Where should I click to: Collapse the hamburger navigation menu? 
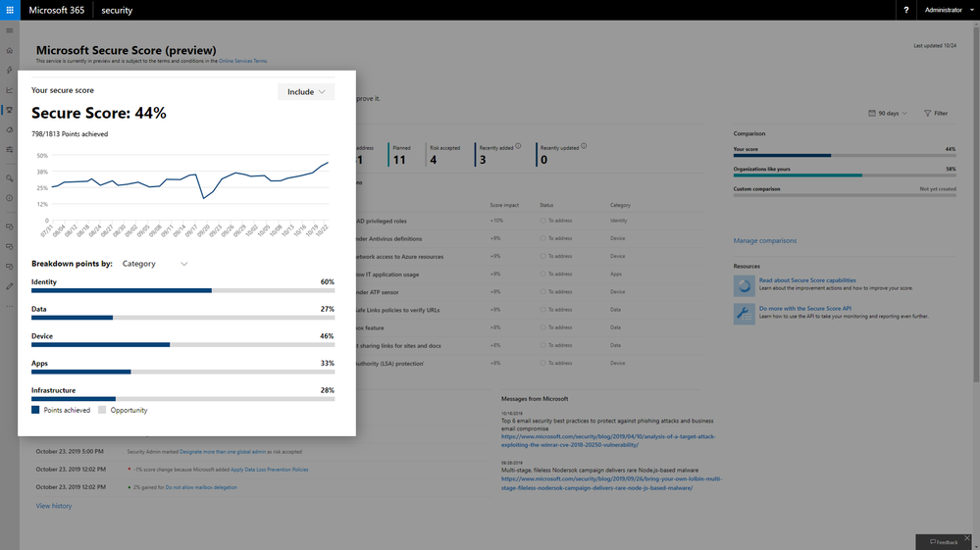10,30
